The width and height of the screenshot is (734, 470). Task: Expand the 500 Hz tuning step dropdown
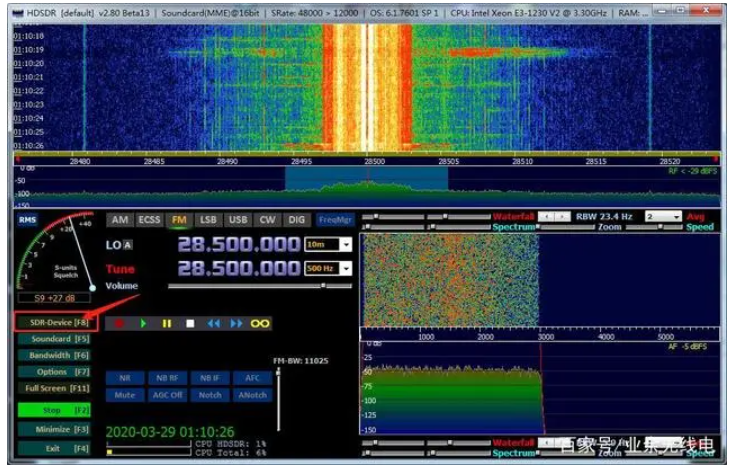tap(346, 269)
